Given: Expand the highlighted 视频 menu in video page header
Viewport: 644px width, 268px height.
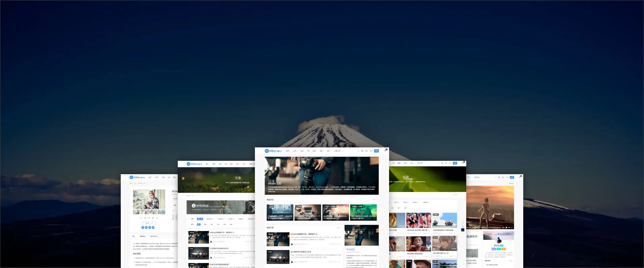Looking at the screenshot, I should [x=399, y=163].
